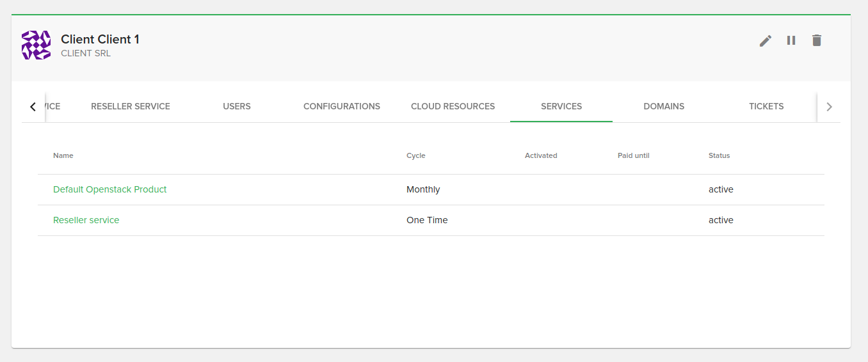Select the Cloud Resources tab

pyautogui.click(x=453, y=106)
